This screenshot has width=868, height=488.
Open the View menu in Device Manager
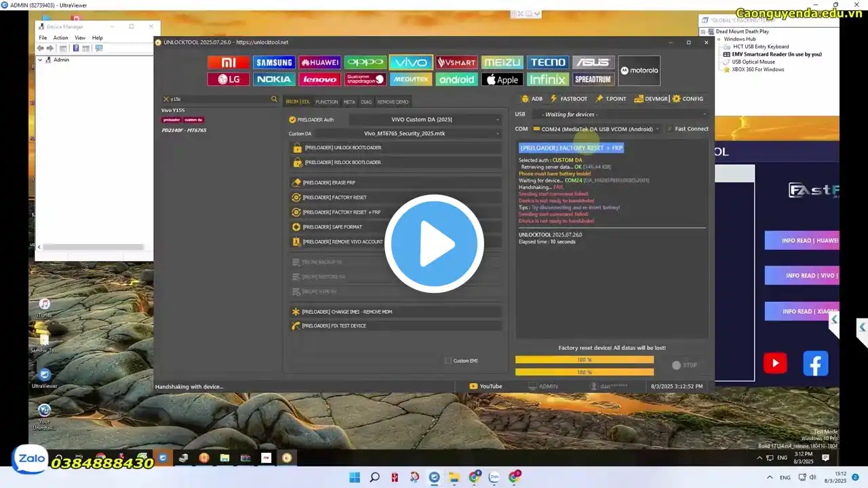[80, 38]
